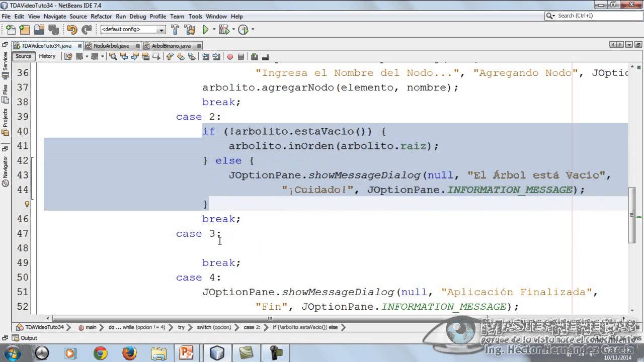Open the Projects side panel
Viewport: 644px width, 362px height.
(x=5, y=122)
